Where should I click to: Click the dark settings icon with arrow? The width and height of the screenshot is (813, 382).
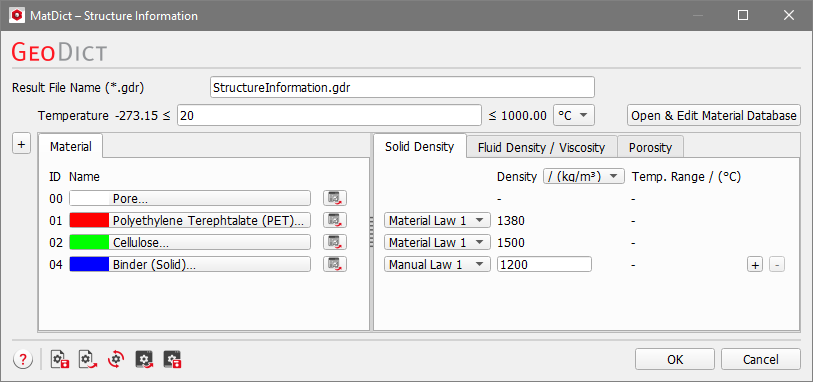pyautogui.click(x=144, y=359)
